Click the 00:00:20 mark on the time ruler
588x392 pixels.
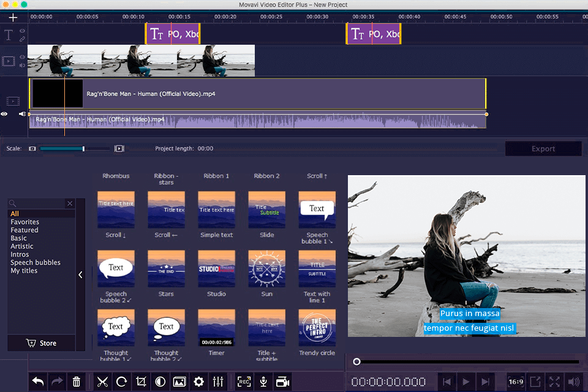(225, 17)
